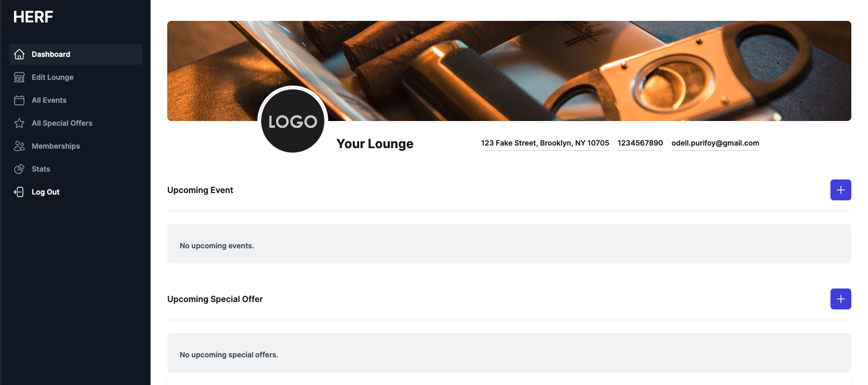View the Stats page
Image resolution: width=868 pixels, height=385 pixels.
(41, 169)
